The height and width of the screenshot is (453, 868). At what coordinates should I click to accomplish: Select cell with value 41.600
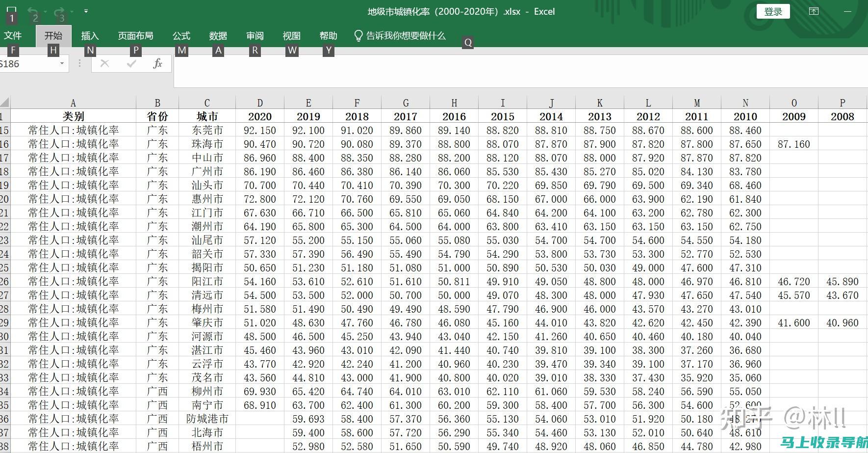click(x=794, y=322)
